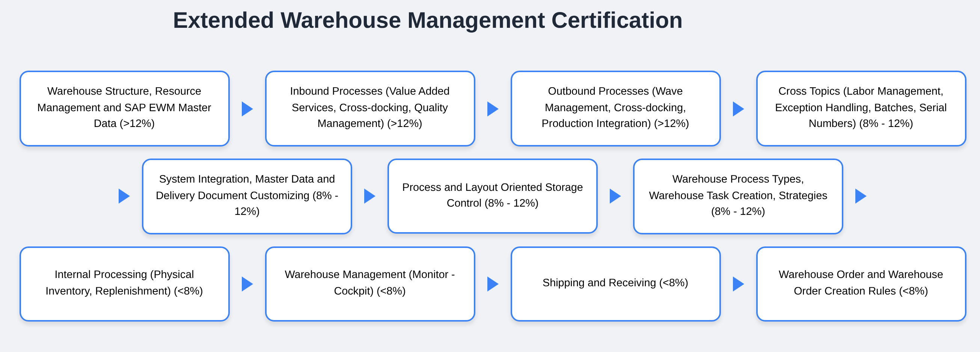980x352 pixels.
Task: Click arrow left of System Integration box
Action: pyautogui.click(x=124, y=196)
